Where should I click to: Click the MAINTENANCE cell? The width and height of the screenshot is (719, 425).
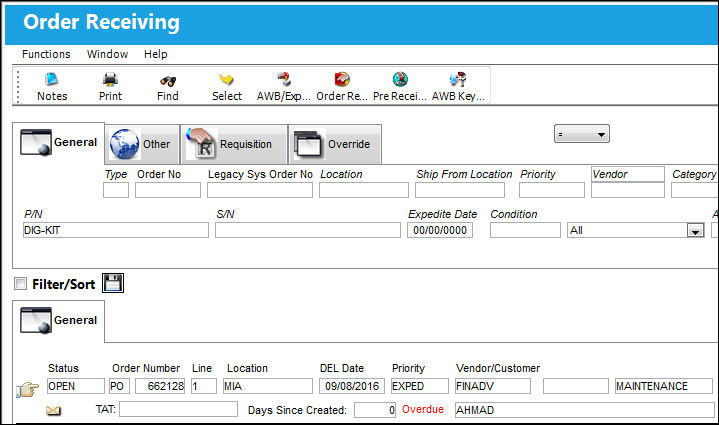pyautogui.click(x=664, y=386)
